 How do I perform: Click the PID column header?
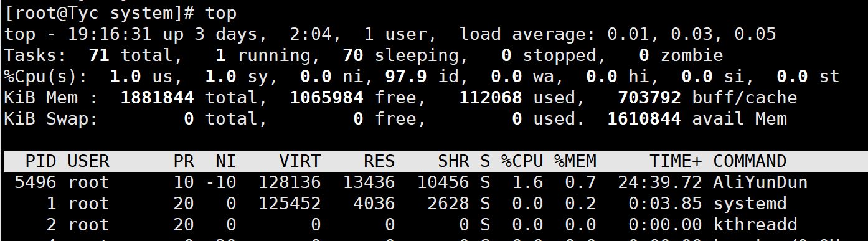pos(41,161)
